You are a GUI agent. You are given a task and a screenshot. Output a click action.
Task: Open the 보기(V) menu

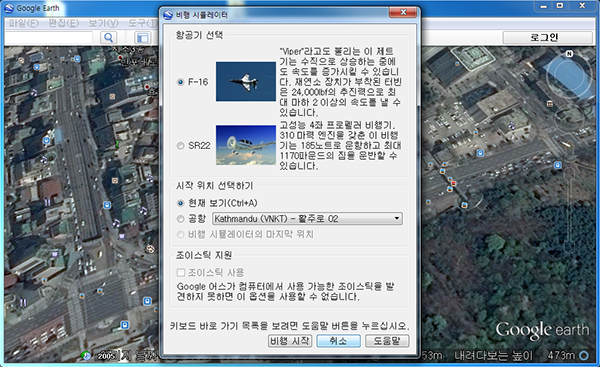(x=104, y=23)
